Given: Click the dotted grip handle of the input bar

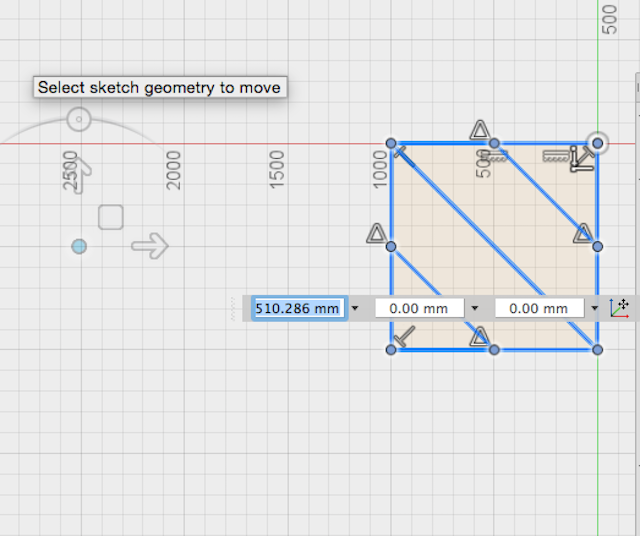Looking at the screenshot, I should [233, 308].
